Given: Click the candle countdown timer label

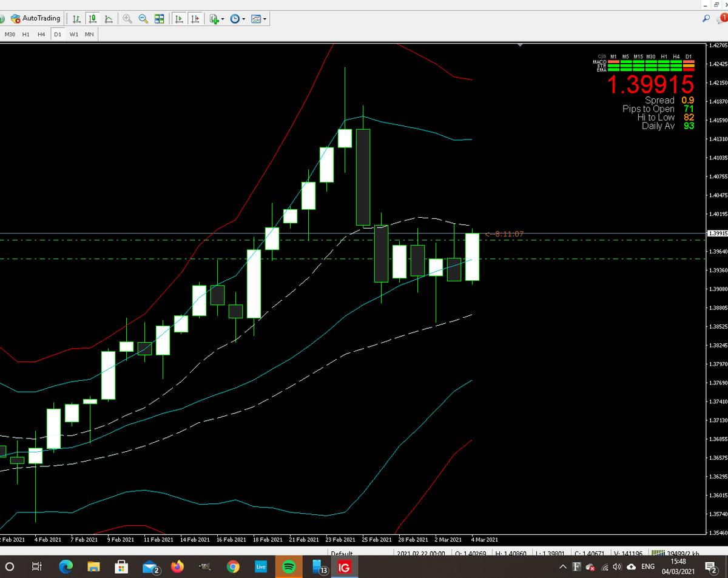Looking at the screenshot, I should 504,234.
